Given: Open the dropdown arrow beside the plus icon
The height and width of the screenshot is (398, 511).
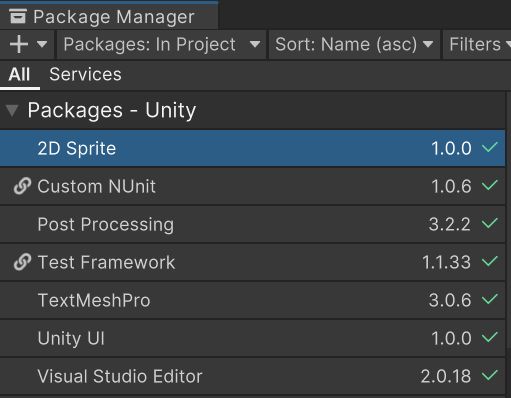Looking at the screenshot, I should tap(42, 44).
